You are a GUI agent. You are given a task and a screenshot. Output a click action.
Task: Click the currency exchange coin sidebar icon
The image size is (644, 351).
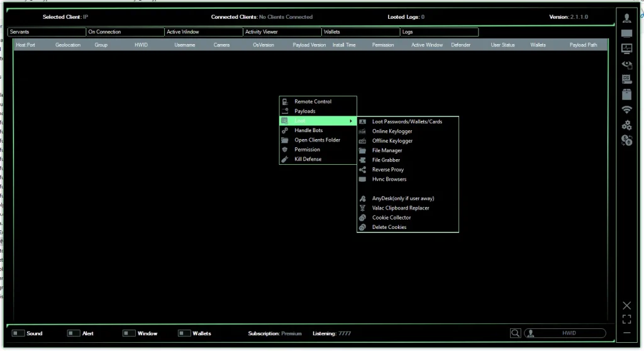point(626,140)
